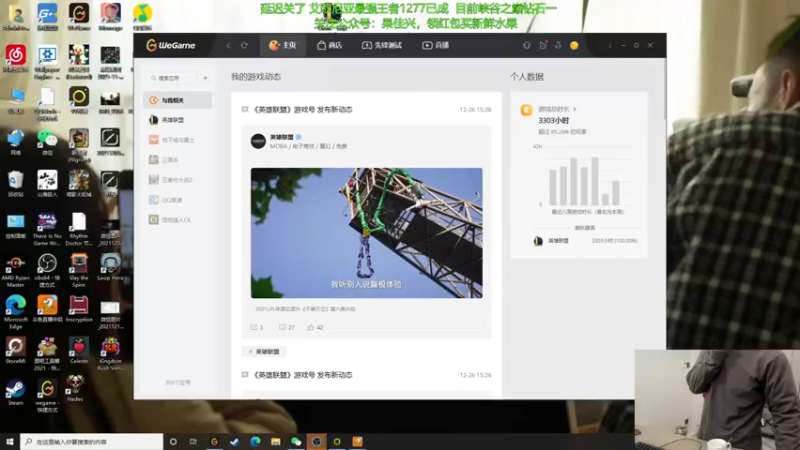This screenshot has width=800, height=450.
Task: Click the WeGame back arrow
Action: [228, 45]
